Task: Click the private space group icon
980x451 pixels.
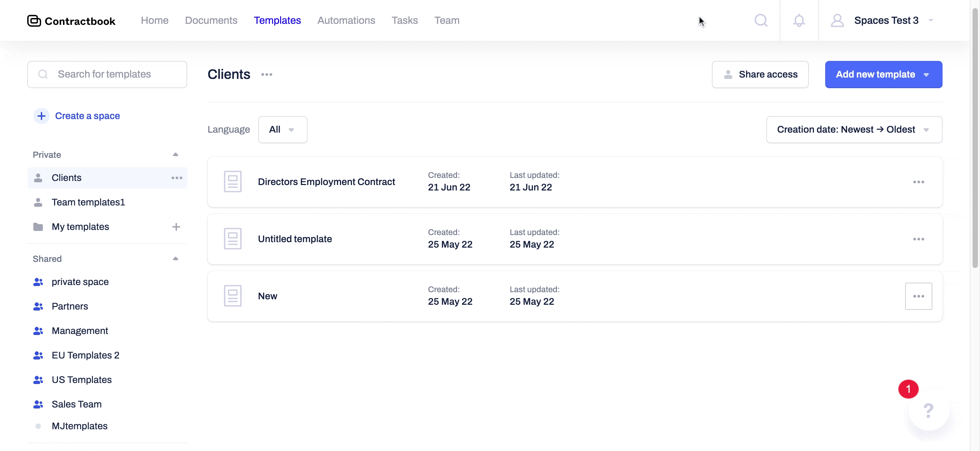Action: pos(38,282)
